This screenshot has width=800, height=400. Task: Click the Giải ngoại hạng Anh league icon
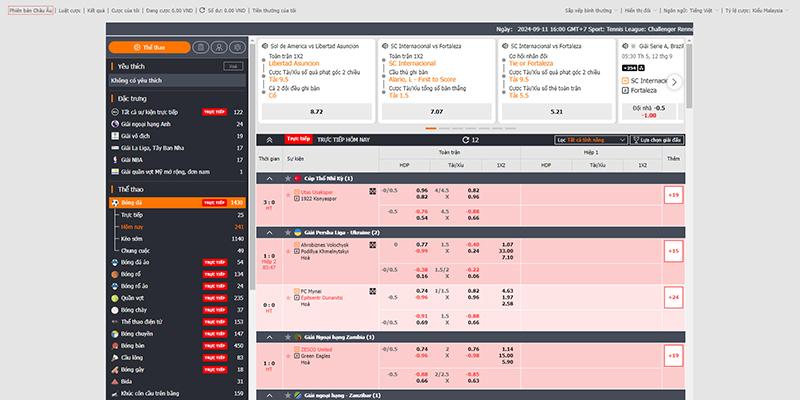(x=115, y=124)
